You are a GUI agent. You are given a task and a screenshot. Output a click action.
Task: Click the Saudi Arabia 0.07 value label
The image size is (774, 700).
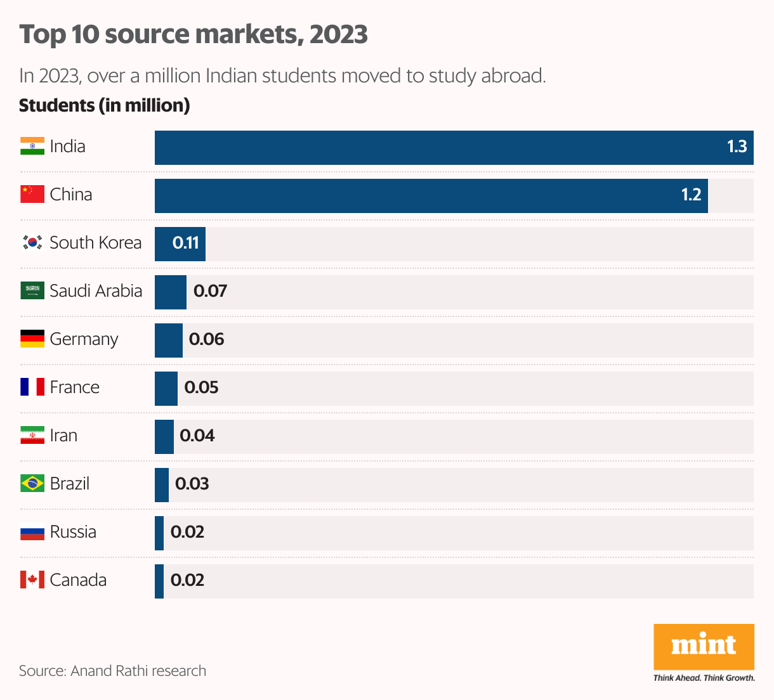pos(210,292)
